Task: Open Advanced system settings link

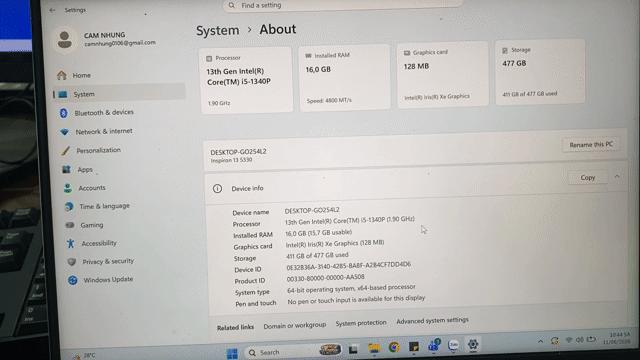Action: [432, 320]
